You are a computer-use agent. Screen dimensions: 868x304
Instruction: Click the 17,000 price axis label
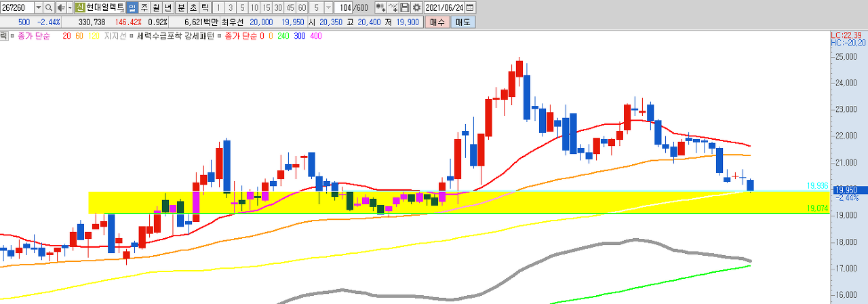(848, 269)
